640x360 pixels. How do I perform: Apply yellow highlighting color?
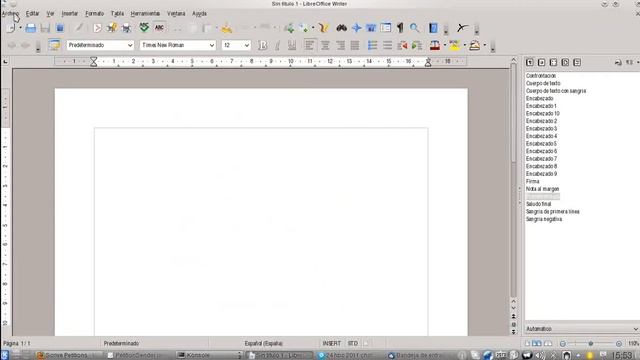[x=454, y=45]
